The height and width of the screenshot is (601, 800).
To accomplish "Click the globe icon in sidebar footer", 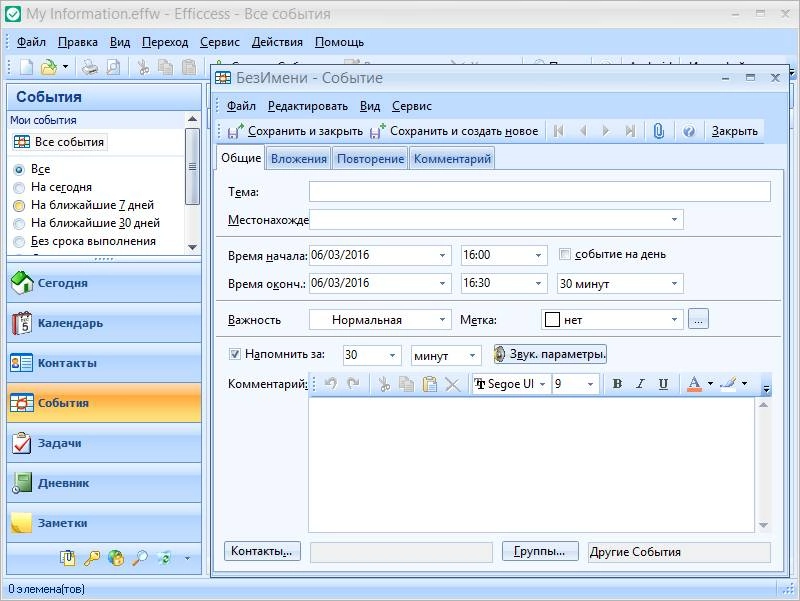I will pos(116,558).
